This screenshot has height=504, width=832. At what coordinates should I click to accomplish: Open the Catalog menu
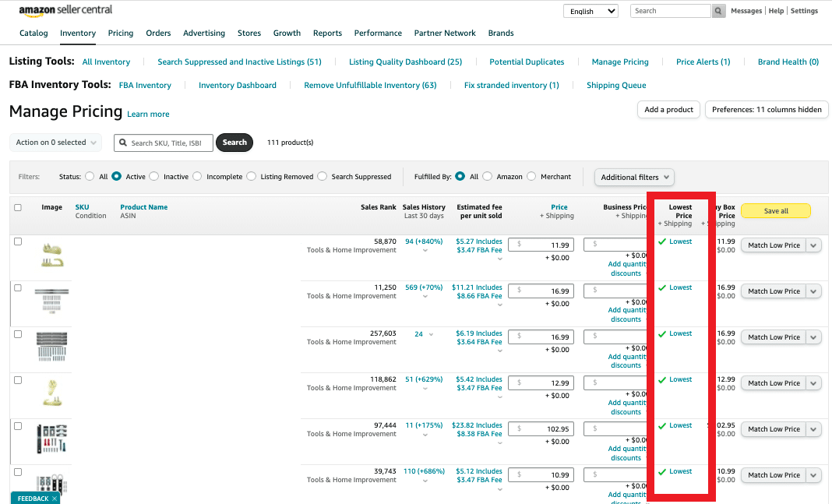click(33, 33)
